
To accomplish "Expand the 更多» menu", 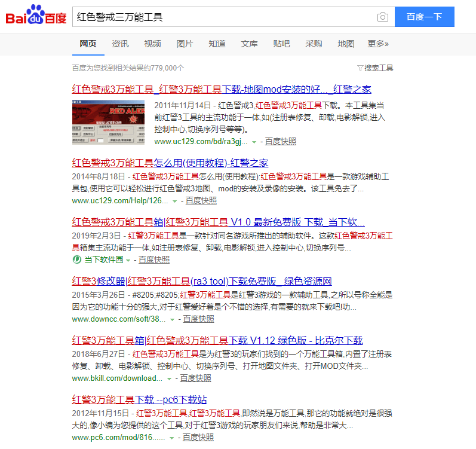I will point(378,44).
